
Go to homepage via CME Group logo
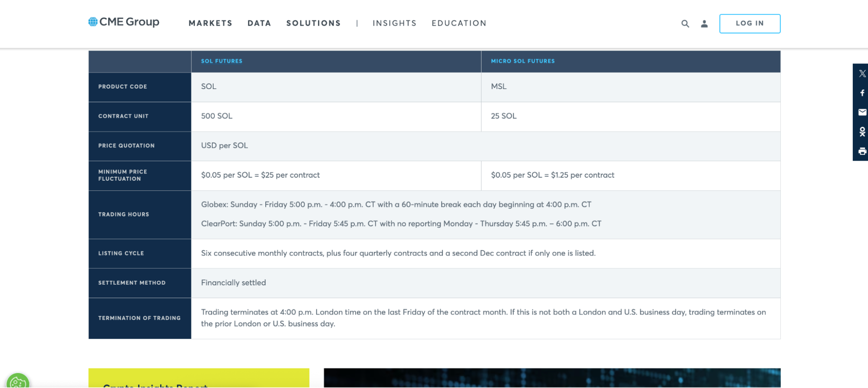click(124, 22)
